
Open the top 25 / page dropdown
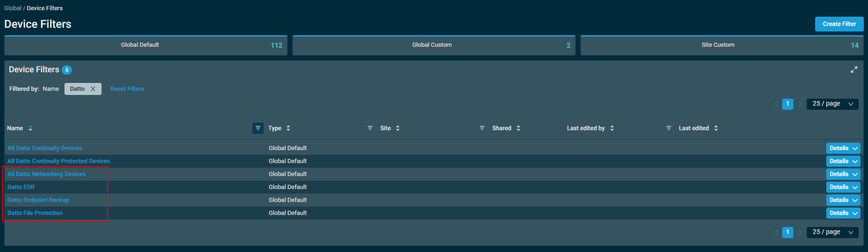coord(832,104)
